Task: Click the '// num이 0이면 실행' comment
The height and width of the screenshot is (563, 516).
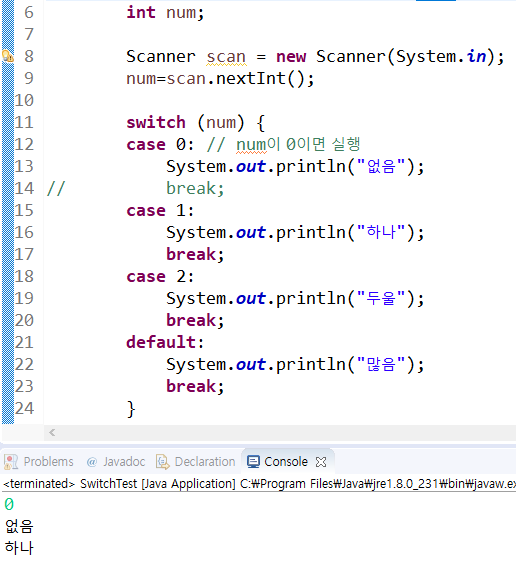Action: [x=283, y=145]
